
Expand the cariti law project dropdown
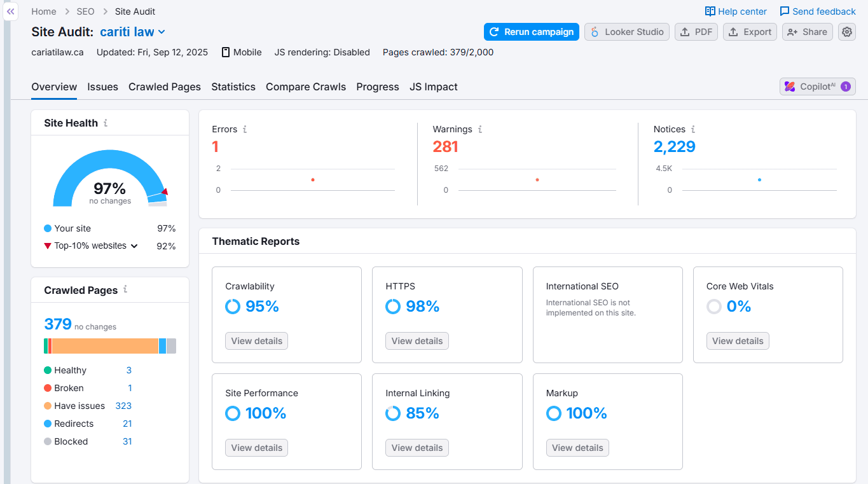[133, 32]
